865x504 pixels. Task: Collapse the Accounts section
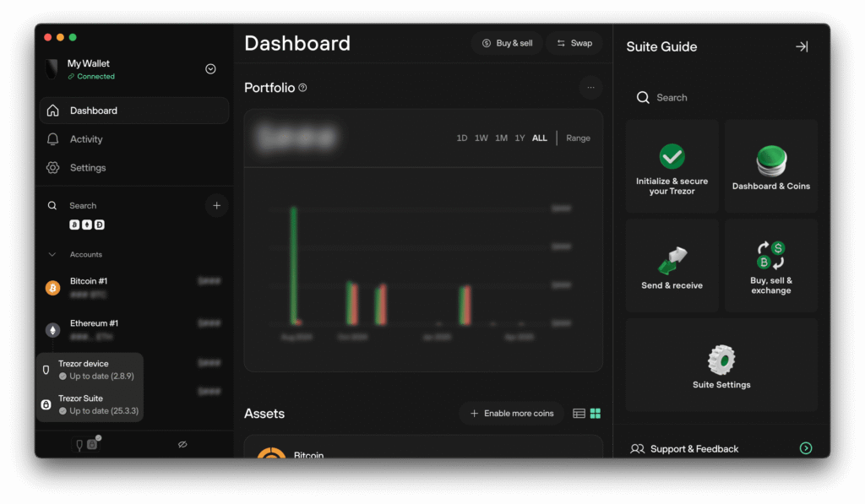pos(53,254)
